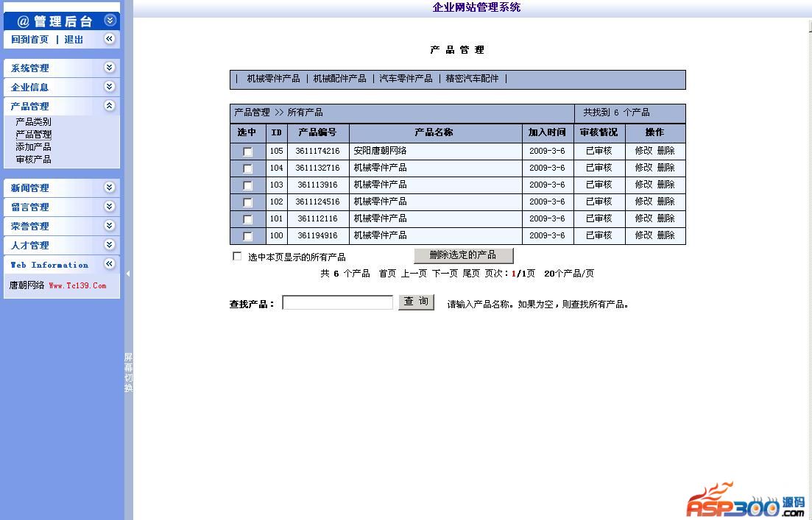Image resolution: width=812 pixels, height=520 pixels.
Task: Check the box for product ID 101
Action: tap(247, 219)
